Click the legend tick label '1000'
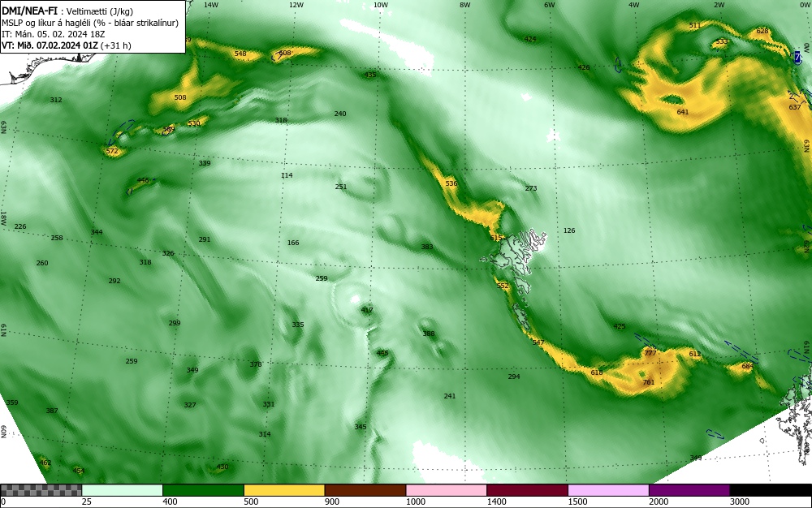The image size is (812, 508). point(415,502)
